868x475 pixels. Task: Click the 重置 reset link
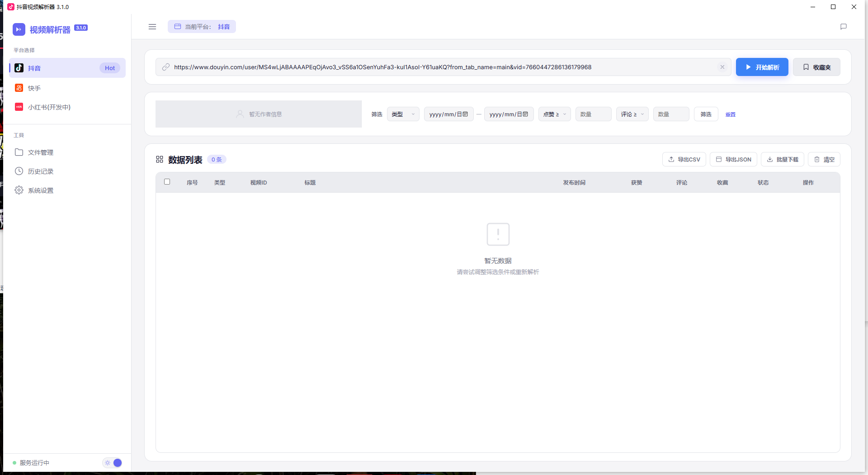[x=730, y=114]
